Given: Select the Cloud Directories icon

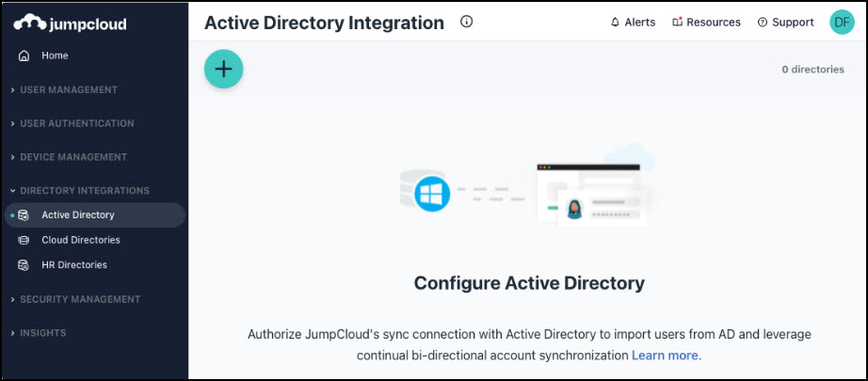Looking at the screenshot, I should 24,241.
